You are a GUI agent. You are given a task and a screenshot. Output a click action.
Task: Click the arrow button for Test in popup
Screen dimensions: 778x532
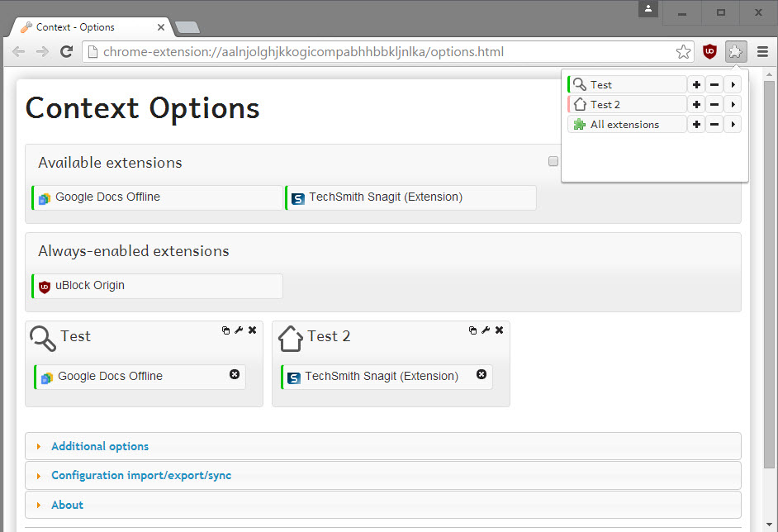733,85
